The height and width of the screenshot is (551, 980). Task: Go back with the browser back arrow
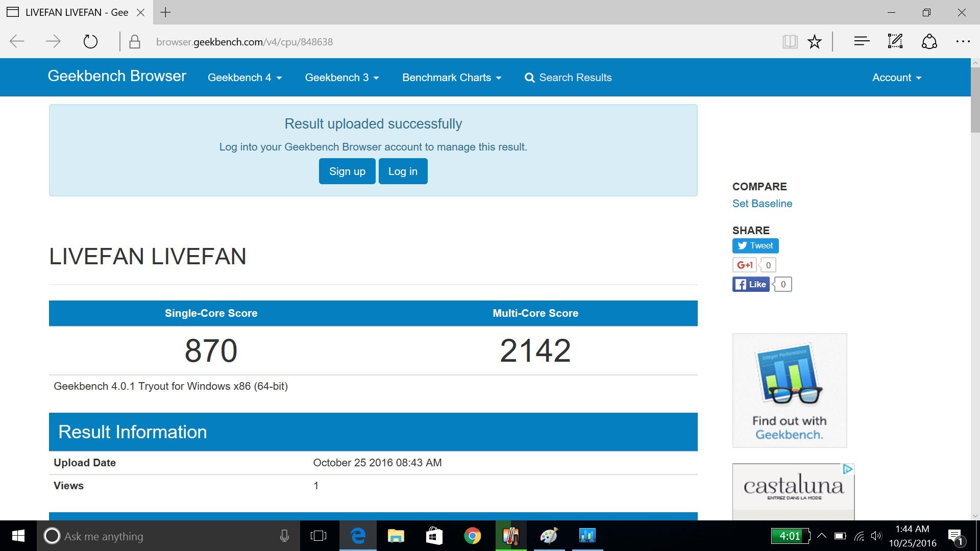click(17, 41)
